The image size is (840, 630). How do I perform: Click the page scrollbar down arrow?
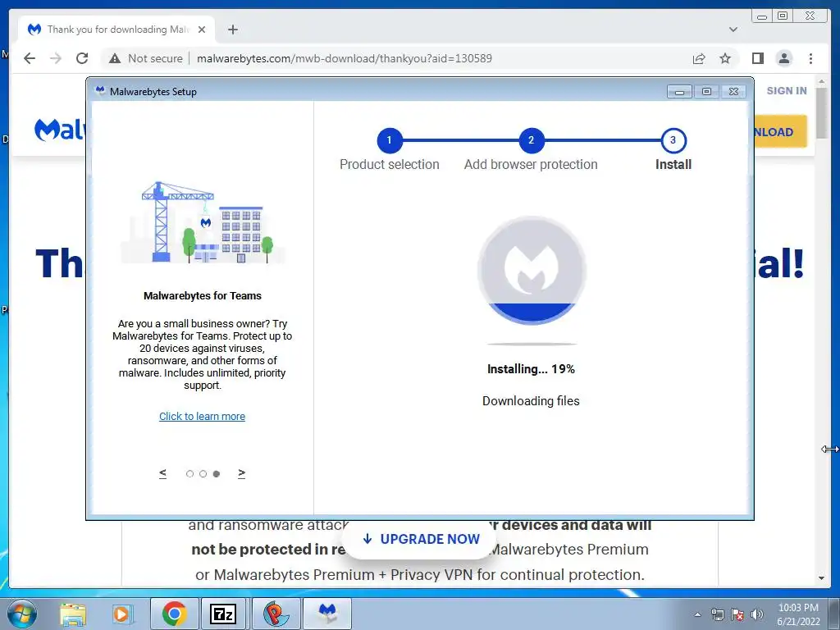click(x=821, y=578)
